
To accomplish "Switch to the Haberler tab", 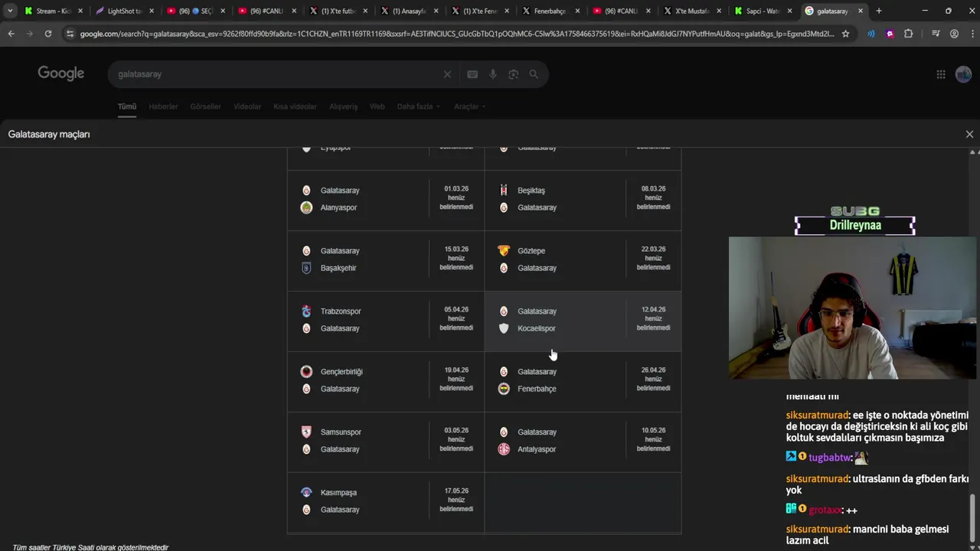I will [x=163, y=106].
